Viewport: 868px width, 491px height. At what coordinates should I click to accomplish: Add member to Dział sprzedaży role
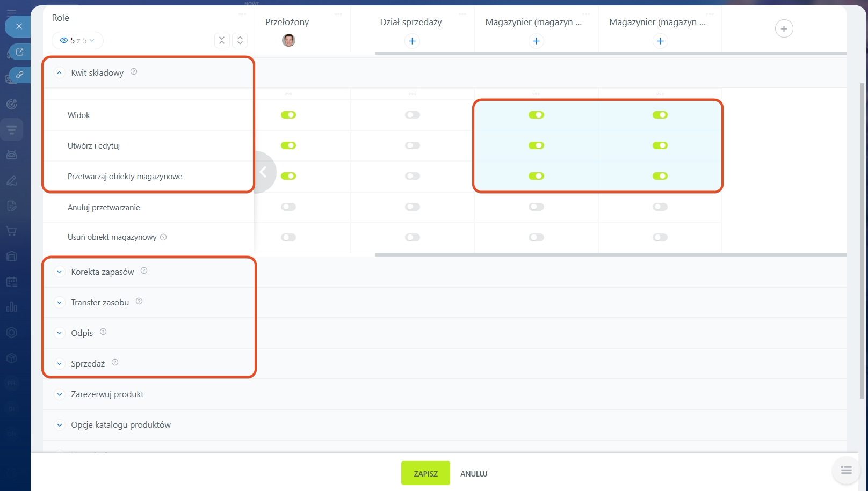(x=412, y=41)
